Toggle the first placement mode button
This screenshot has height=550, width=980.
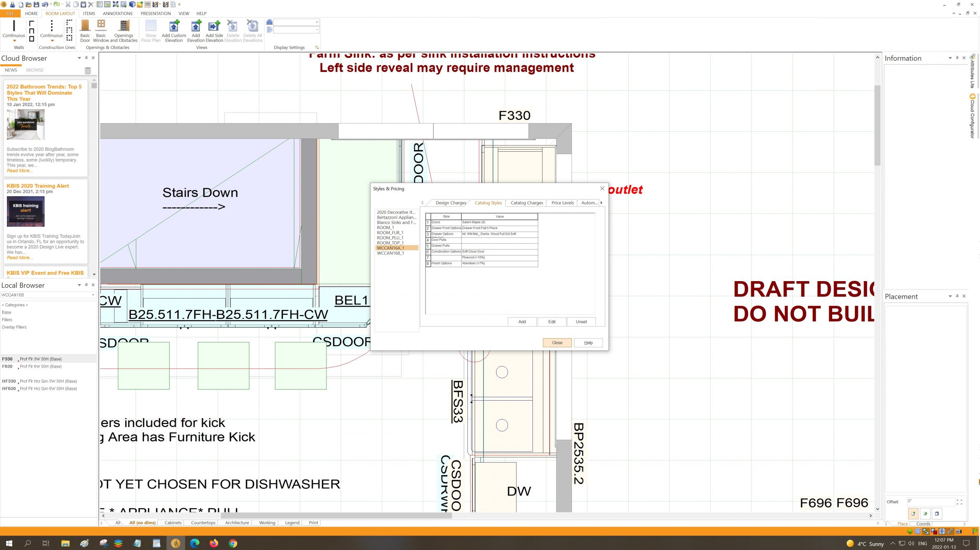click(913, 514)
